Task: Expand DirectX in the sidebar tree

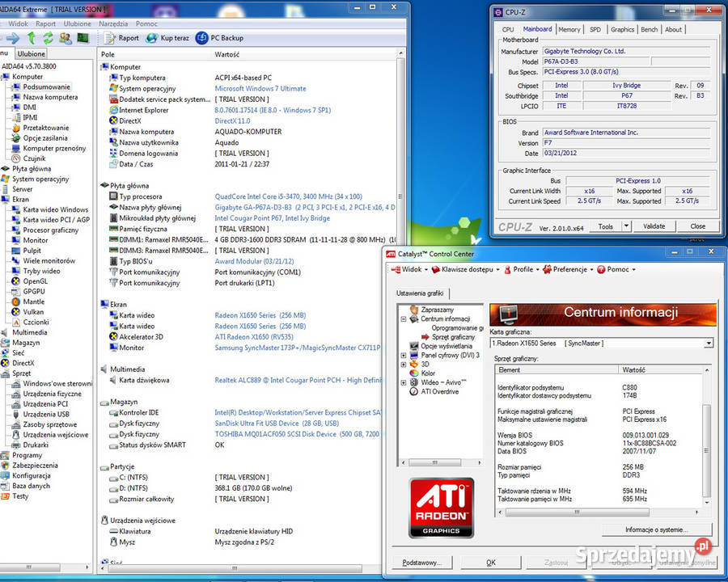Action: [23, 362]
